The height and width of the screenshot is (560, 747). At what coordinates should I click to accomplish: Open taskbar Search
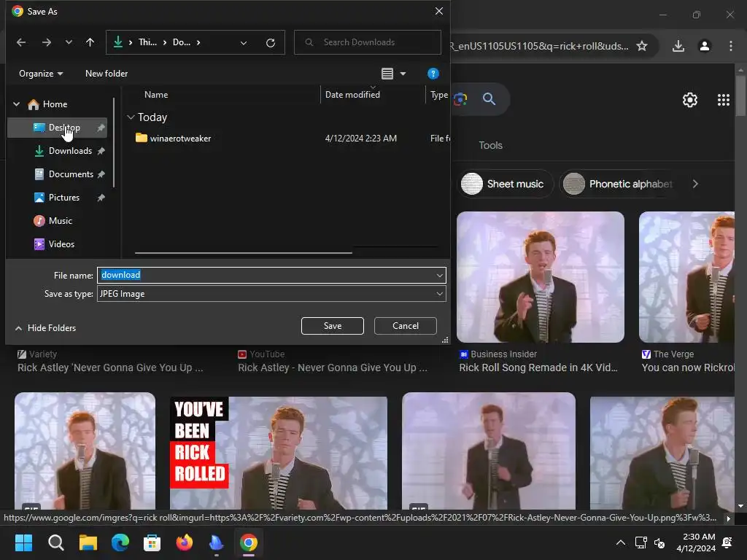(55, 542)
